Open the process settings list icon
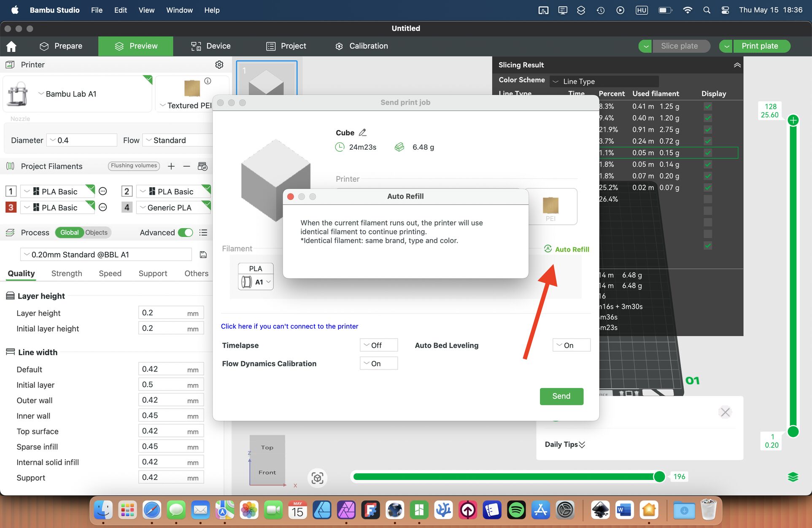 203,232
